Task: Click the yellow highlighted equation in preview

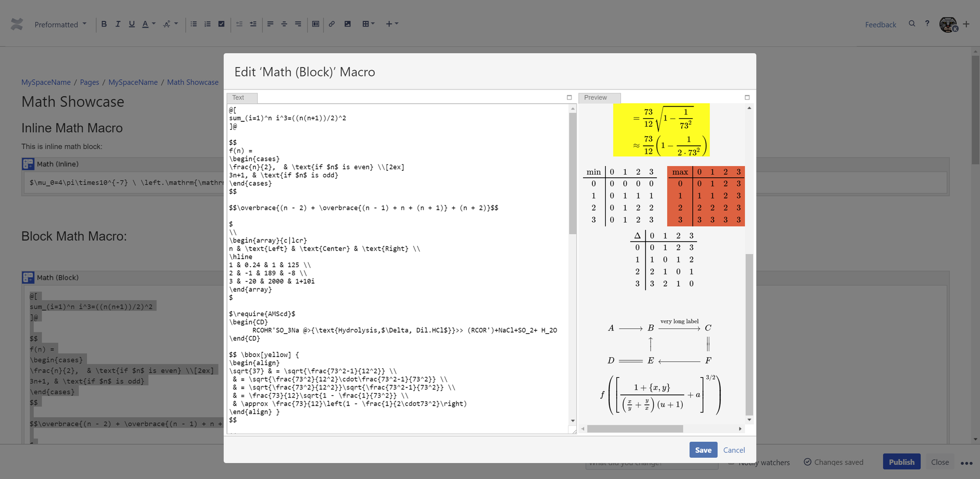Action: pyautogui.click(x=661, y=130)
